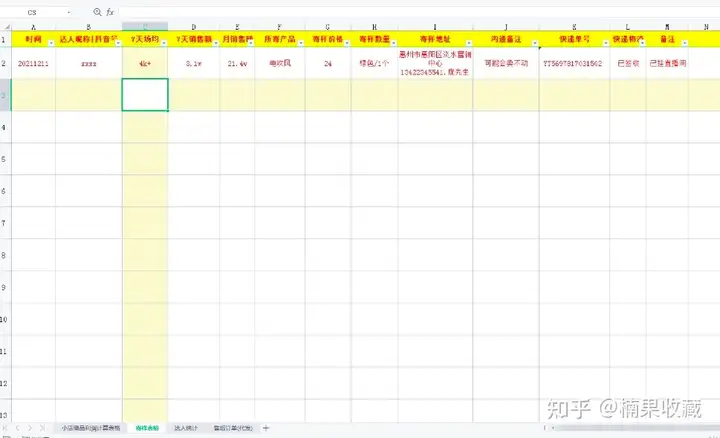Select the 3.1w sales cell
The image size is (720, 438).
click(194, 63)
